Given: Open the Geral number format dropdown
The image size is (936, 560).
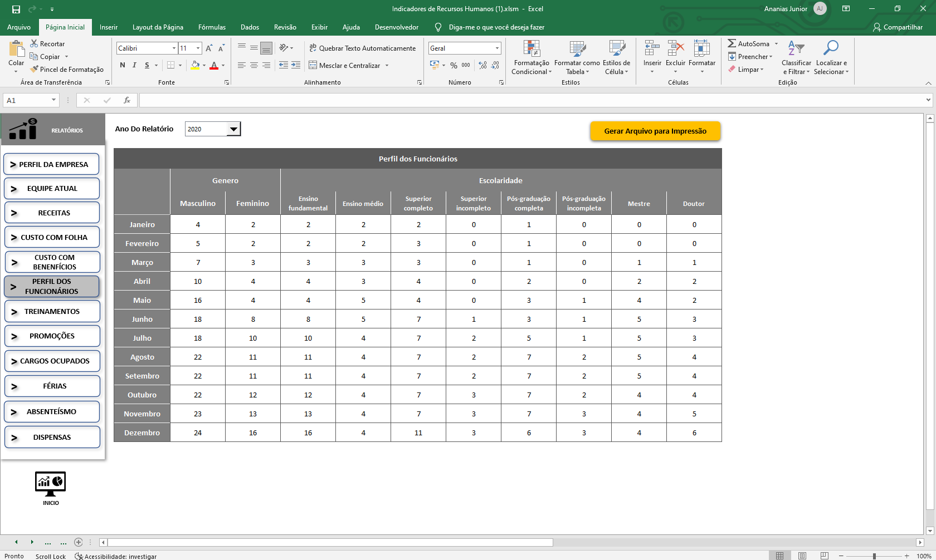Looking at the screenshot, I should [497, 48].
